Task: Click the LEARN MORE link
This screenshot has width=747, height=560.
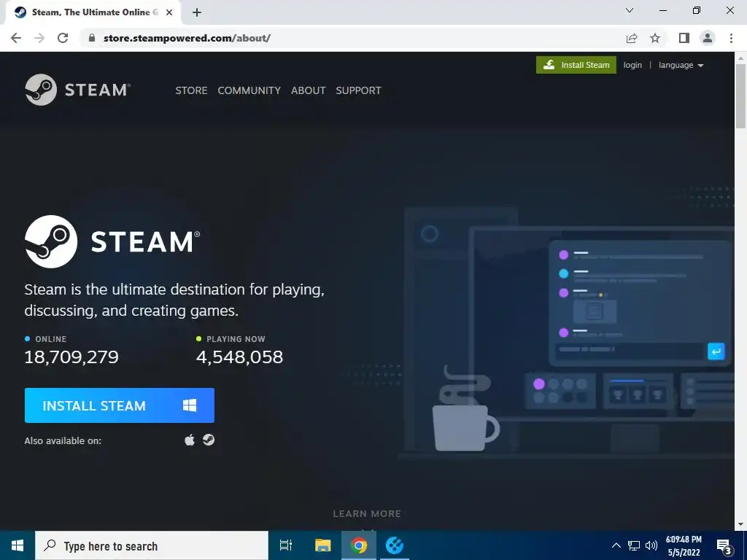Action: tap(367, 514)
